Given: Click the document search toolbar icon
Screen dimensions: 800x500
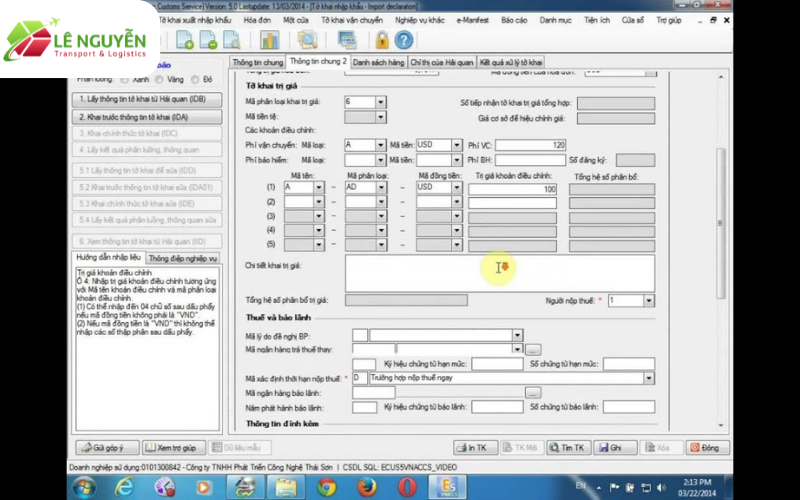Looking at the screenshot, I should point(232,39).
